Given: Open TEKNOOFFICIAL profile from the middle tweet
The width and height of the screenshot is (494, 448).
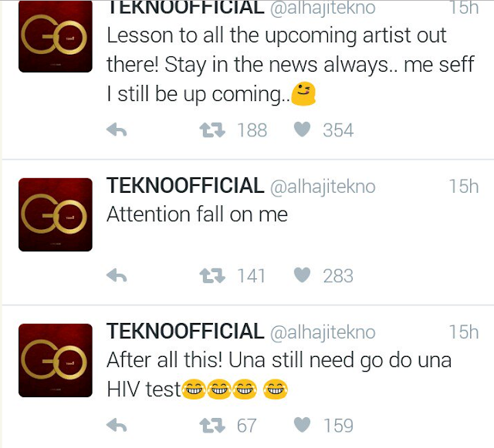Looking at the screenshot, I should coord(185,186).
